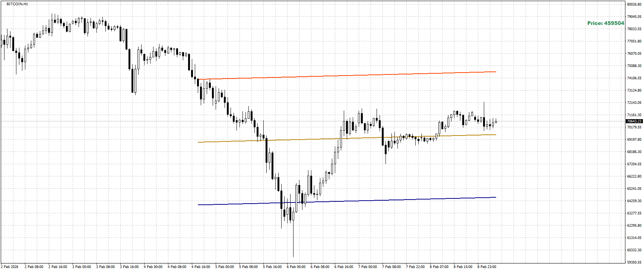Screen dimensions: 644x271
Task: Click the 79045.05 price axis label
Action: pos(634,17)
